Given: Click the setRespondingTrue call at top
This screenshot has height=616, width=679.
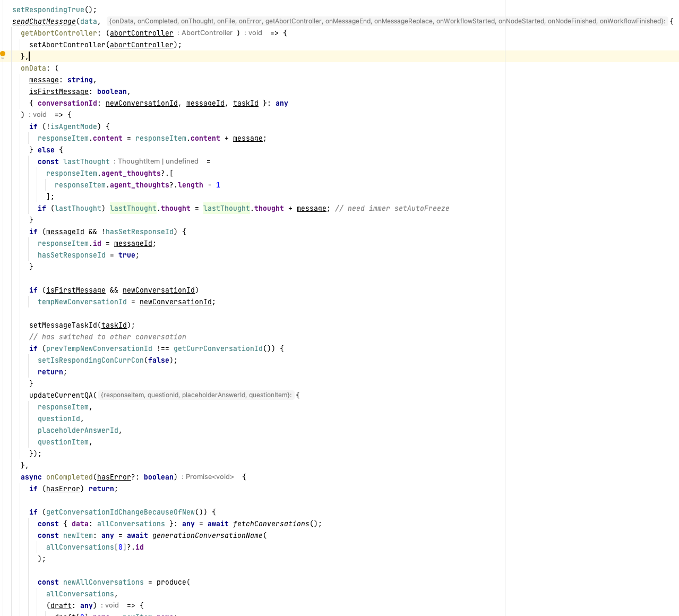Looking at the screenshot, I should coord(48,10).
